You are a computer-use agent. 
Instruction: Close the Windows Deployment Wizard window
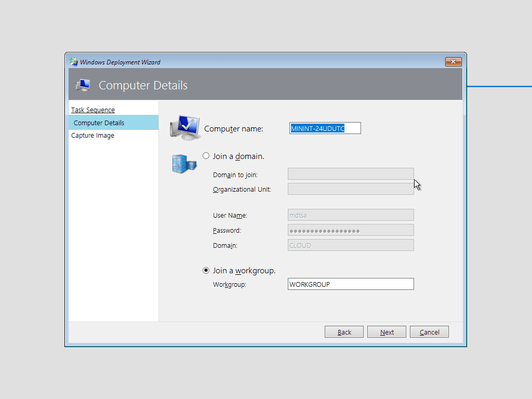point(453,61)
